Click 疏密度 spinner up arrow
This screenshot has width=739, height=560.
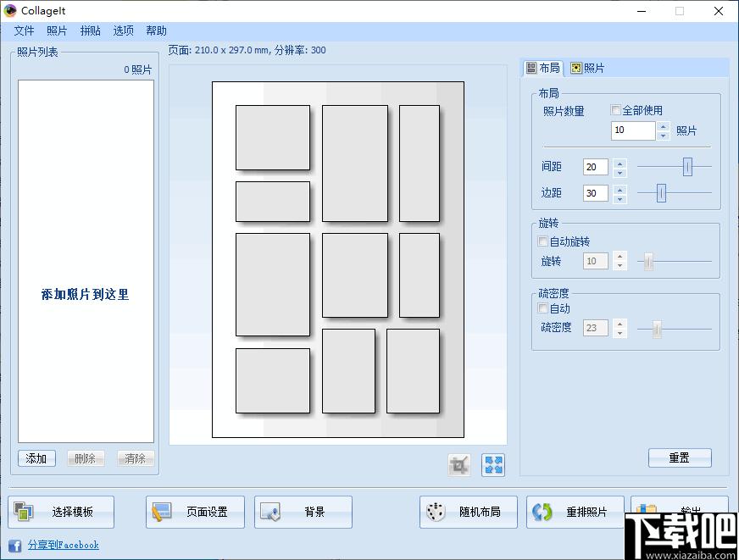click(x=620, y=324)
